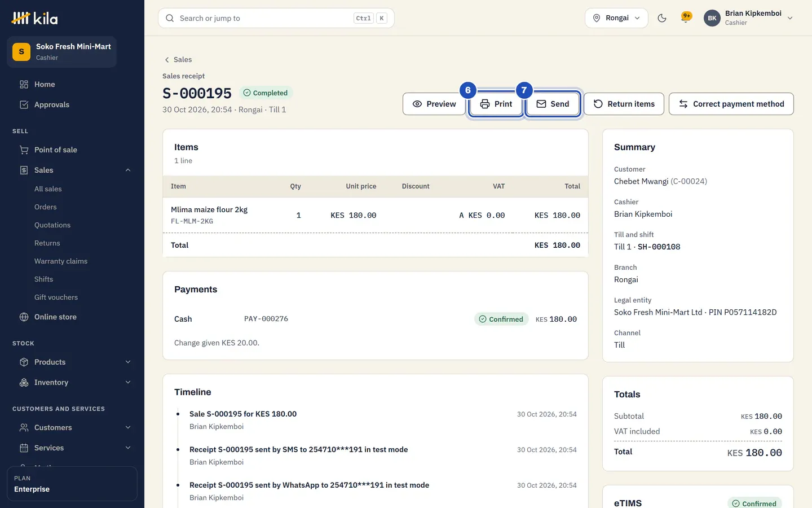Open Shifts in the sidebar
The width and height of the screenshot is (812, 508).
coord(43,279)
